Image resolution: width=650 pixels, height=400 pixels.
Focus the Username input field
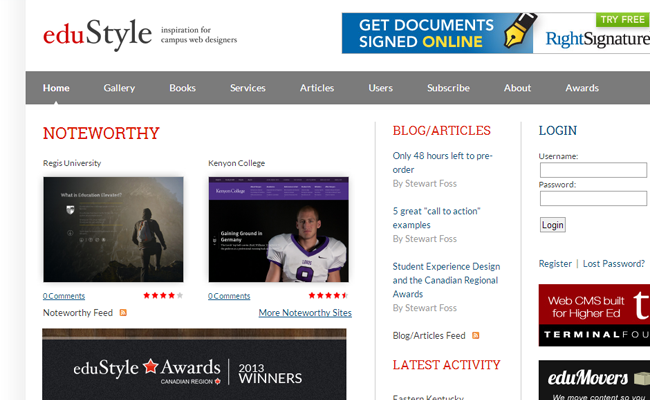tap(593, 170)
